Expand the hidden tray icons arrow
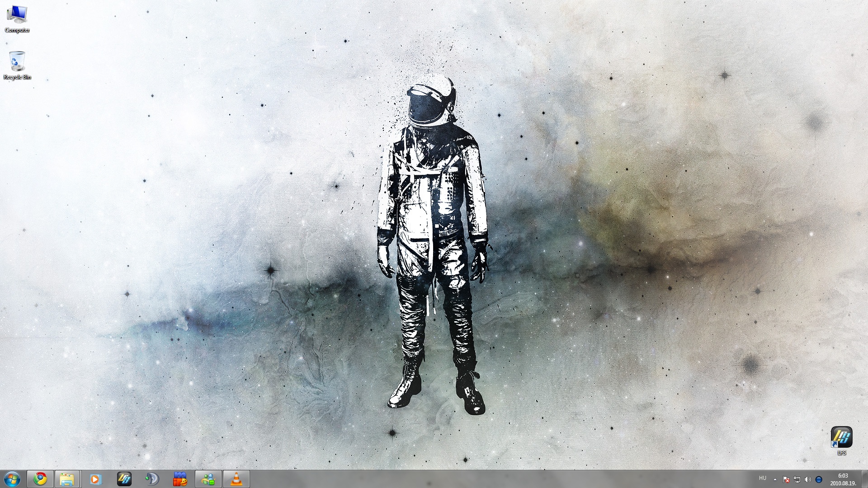This screenshot has height=488, width=868. tap(775, 479)
